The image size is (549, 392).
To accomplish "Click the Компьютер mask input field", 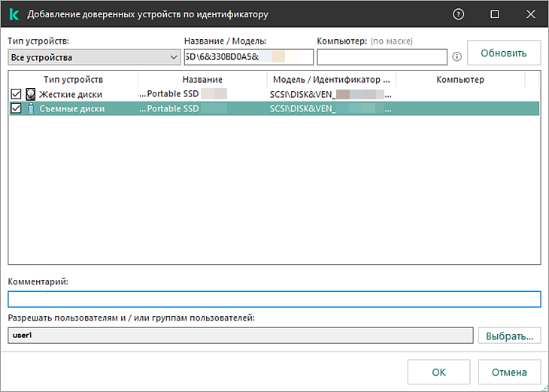I will pyautogui.click(x=382, y=57).
